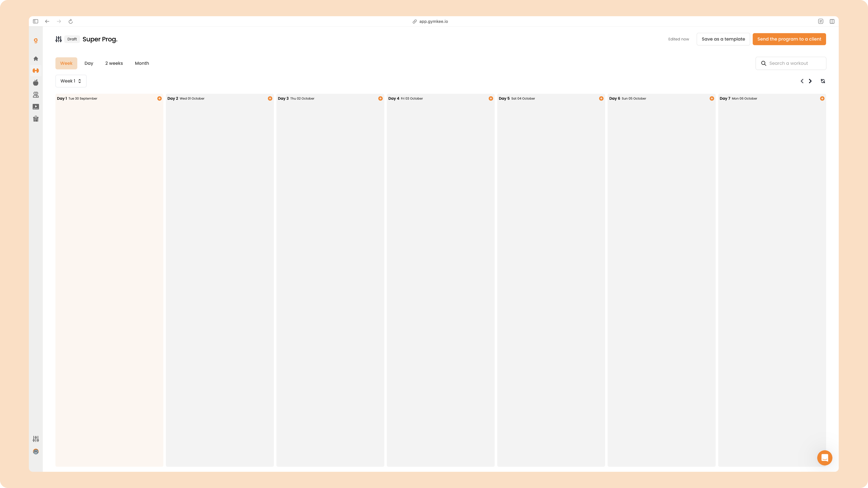This screenshot has width=868, height=488.
Task: Click the Day 5 Sat 04 October header
Action: (517, 98)
